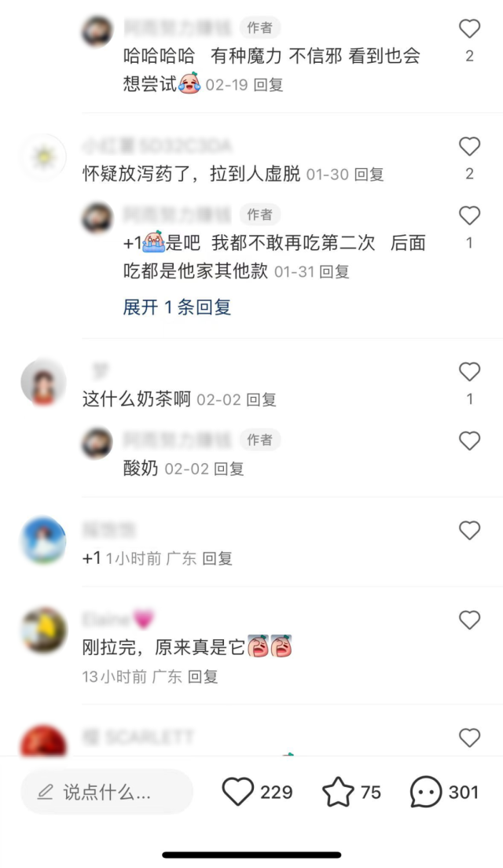The width and height of the screenshot is (503, 868).
Task: Reply to the author's 酸奶 comment
Action: pyautogui.click(x=229, y=469)
